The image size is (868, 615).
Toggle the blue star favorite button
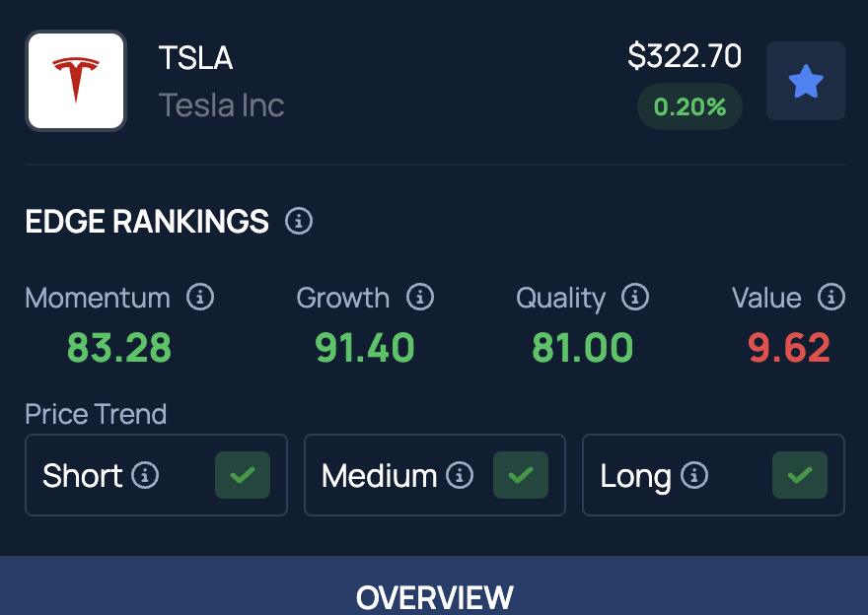click(x=806, y=81)
